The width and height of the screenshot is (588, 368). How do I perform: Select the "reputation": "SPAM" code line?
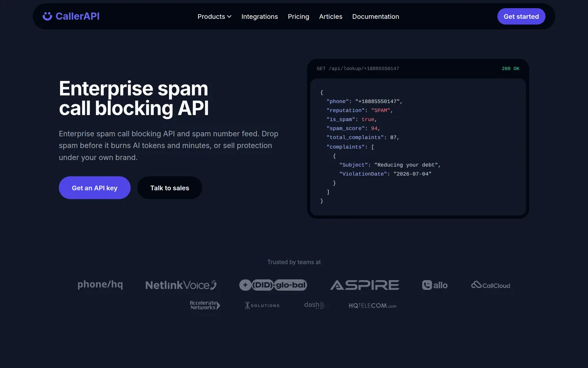(x=360, y=110)
